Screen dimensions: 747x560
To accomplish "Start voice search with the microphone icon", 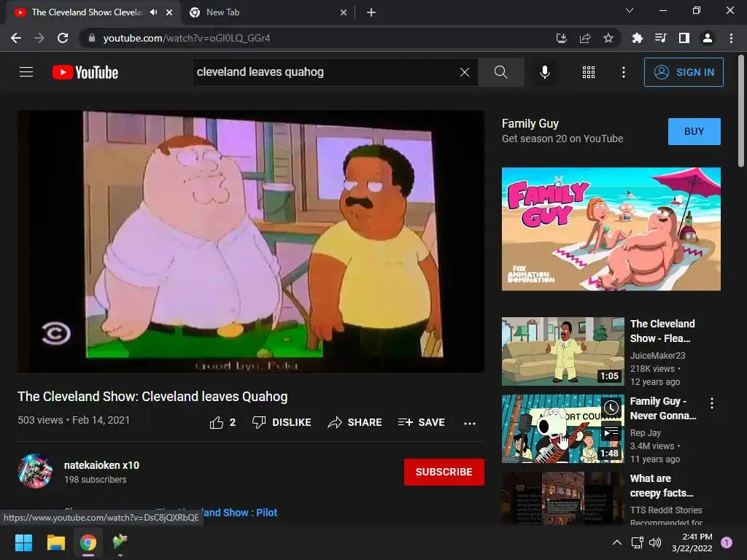I will point(544,72).
